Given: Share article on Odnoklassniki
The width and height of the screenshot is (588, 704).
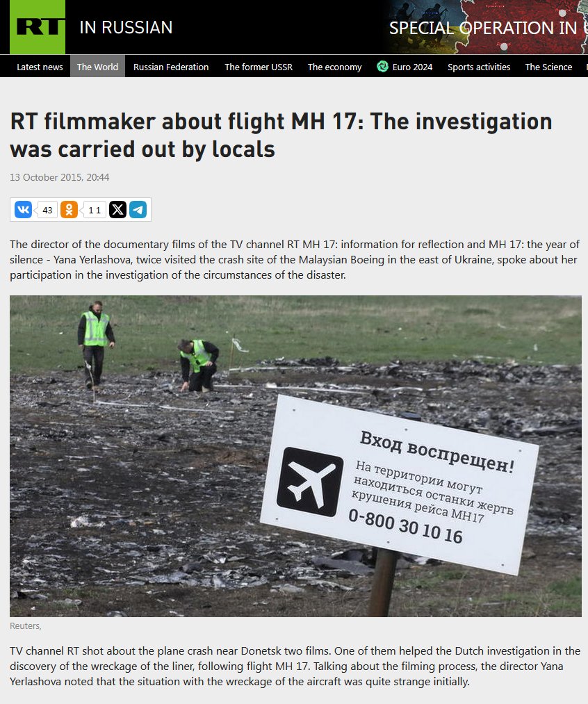Looking at the screenshot, I should 69,210.
